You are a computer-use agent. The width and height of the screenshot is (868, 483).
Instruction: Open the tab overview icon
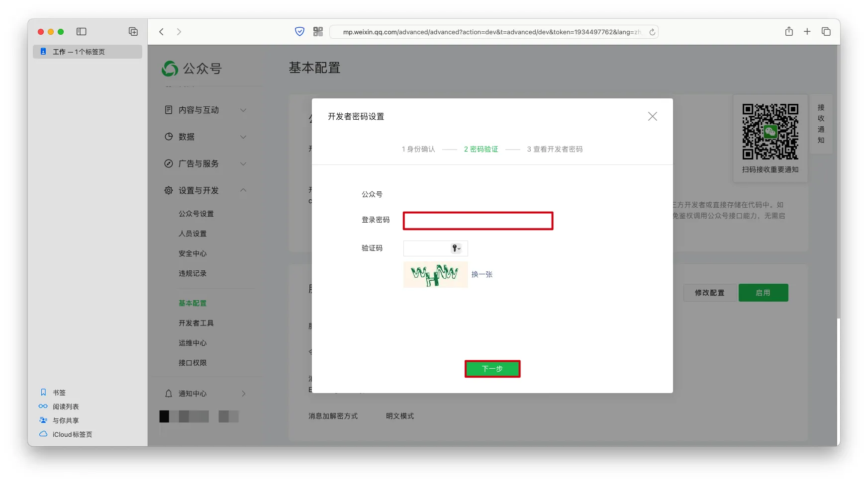(x=826, y=32)
